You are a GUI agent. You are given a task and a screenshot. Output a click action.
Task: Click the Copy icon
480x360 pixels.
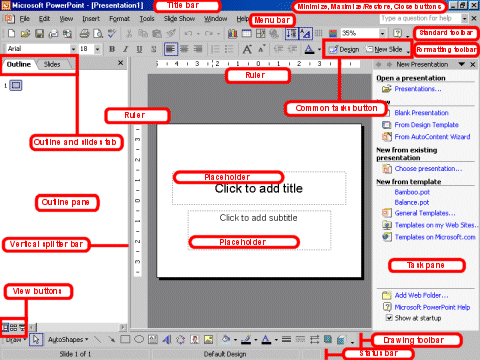coord(143,33)
